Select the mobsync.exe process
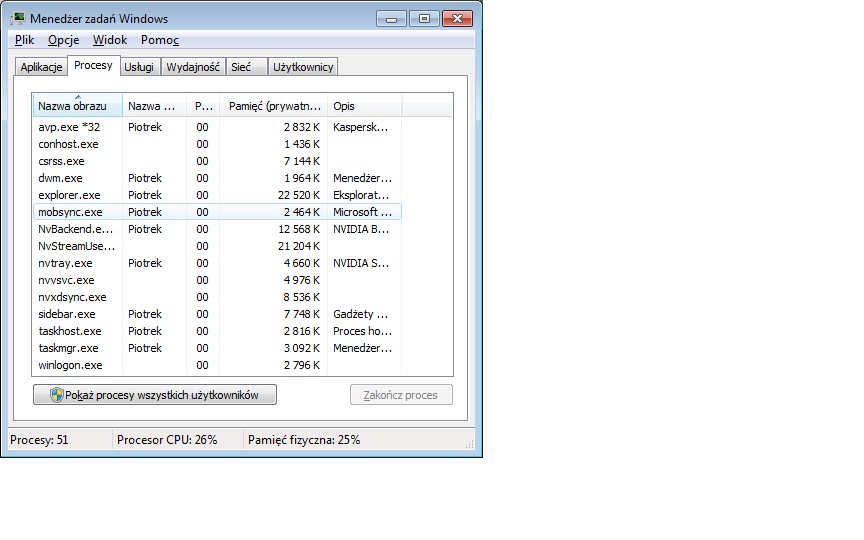 (x=217, y=212)
